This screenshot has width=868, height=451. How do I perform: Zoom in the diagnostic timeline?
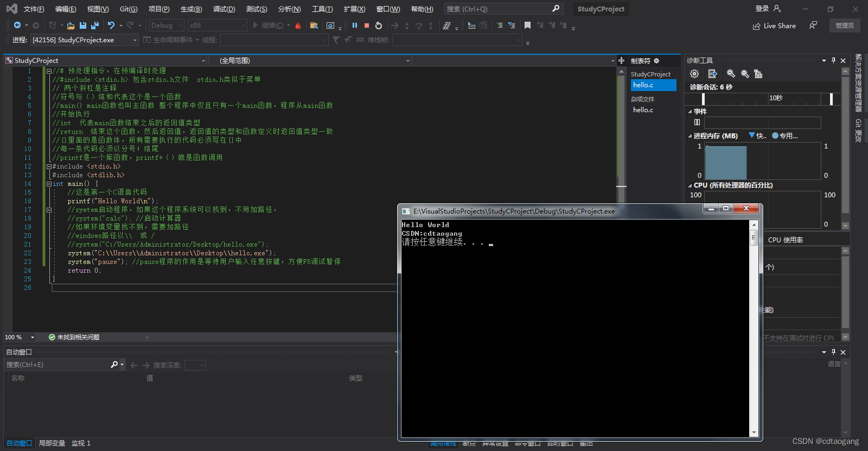731,74
